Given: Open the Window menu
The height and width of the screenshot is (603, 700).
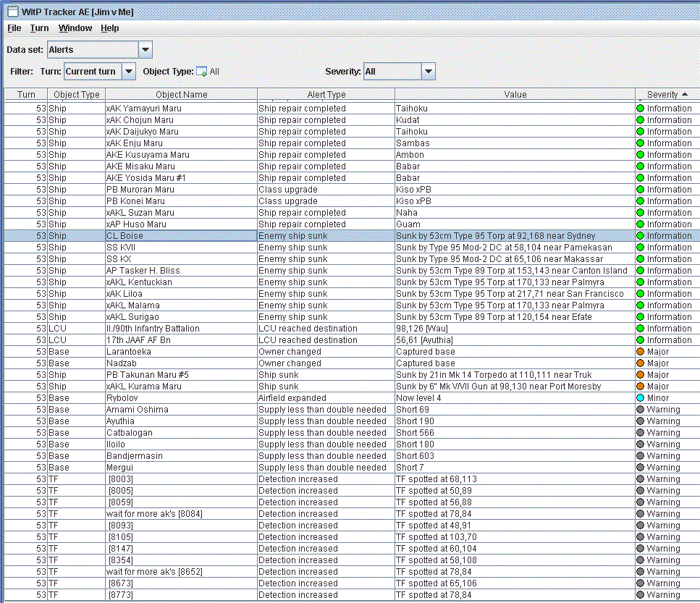Looking at the screenshot, I should [75, 28].
